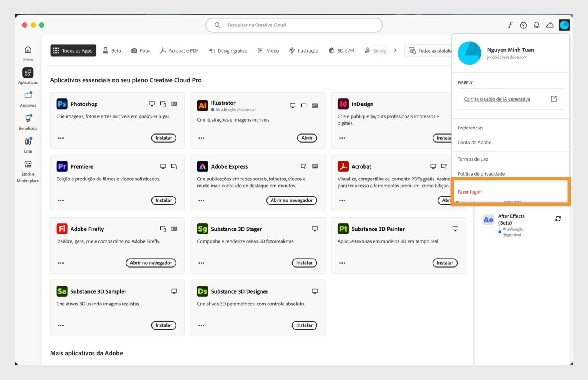Click the InDesign app icon
The image size is (588, 380).
pos(343,104)
